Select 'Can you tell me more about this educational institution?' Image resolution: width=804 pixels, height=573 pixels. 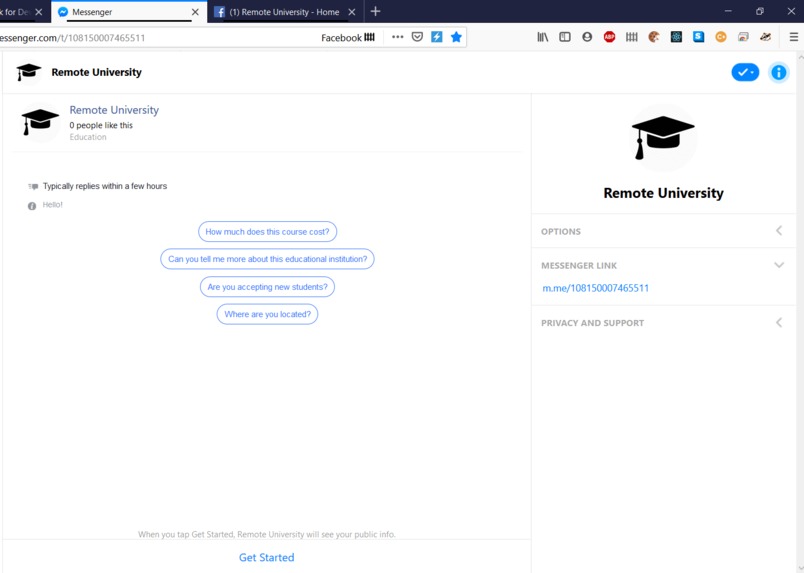[267, 259]
